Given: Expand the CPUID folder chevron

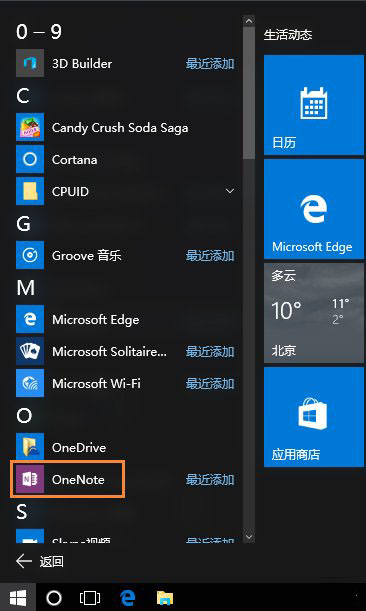Looking at the screenshot, I should tap(230, 191).
